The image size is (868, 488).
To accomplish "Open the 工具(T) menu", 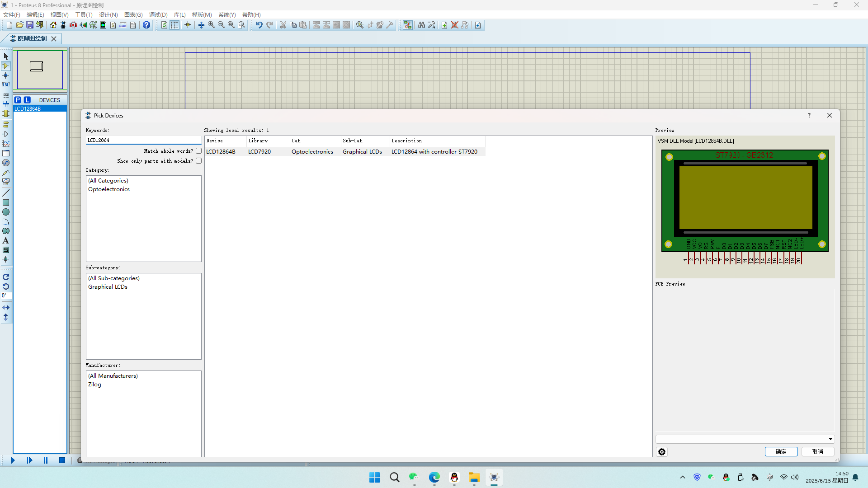I will click(83, 15).
